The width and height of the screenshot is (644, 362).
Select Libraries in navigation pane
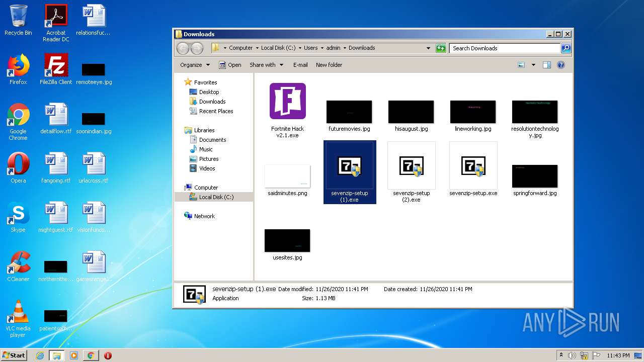[x=200, y=130]
